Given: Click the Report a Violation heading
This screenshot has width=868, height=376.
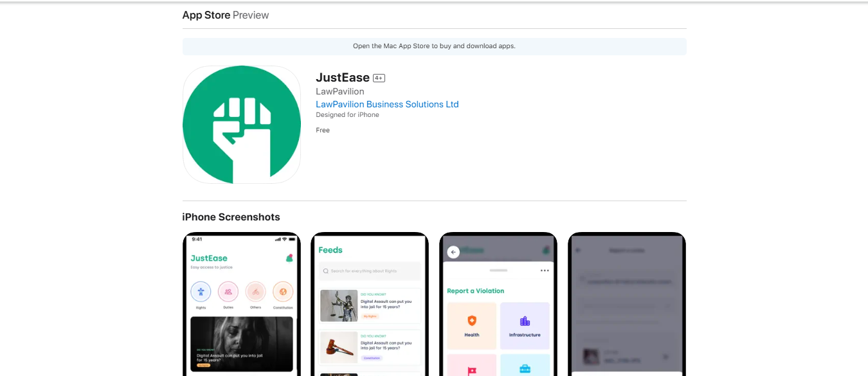Looking at the screenshot, I should click(x=476, y=291).
